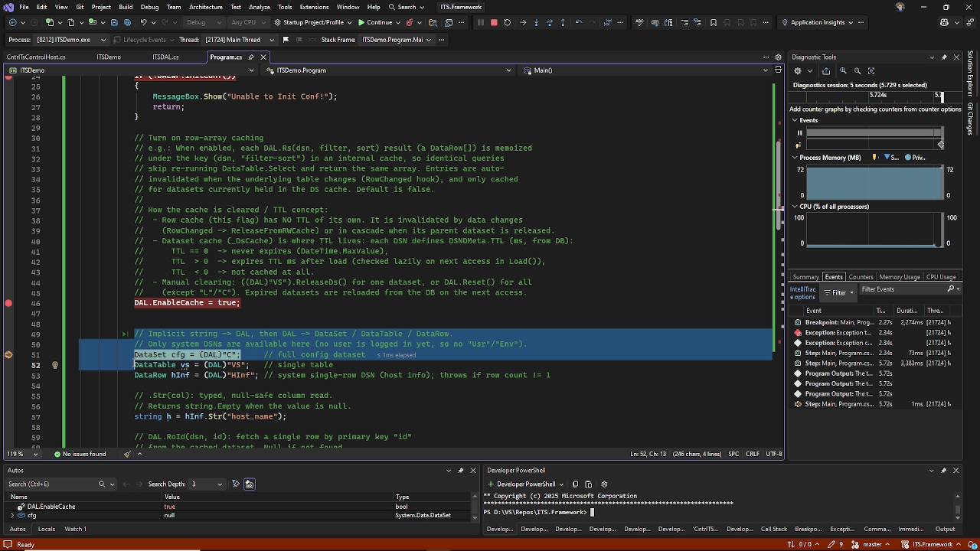The height and width of the screenshot is (551, 980).
Task: Toggle pin on Program.cs tab
Action: click(x=251, y=57)
